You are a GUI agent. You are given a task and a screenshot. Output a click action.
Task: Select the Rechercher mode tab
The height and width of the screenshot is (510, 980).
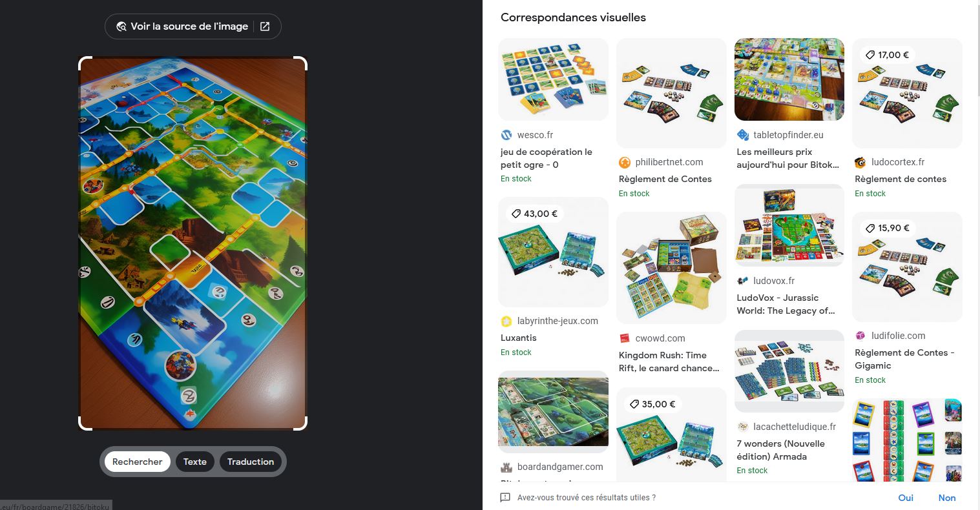(138, 462)
